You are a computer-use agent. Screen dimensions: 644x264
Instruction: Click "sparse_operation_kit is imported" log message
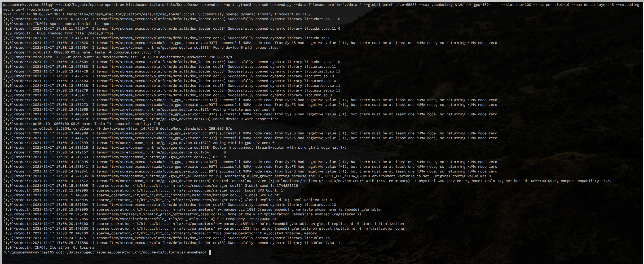[84, 24]
